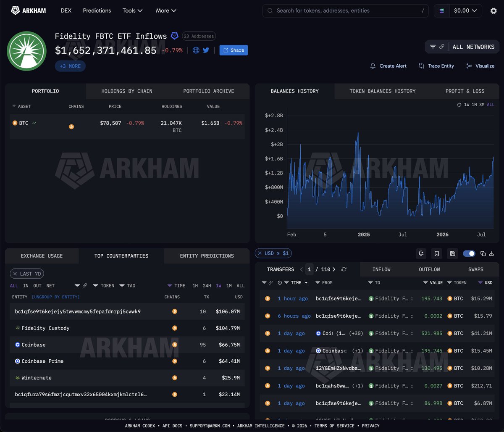The width and height of the screenshot is (504, 432).
Task: Open the TAG filter in counterparties
Action: (x=127, y=286)
